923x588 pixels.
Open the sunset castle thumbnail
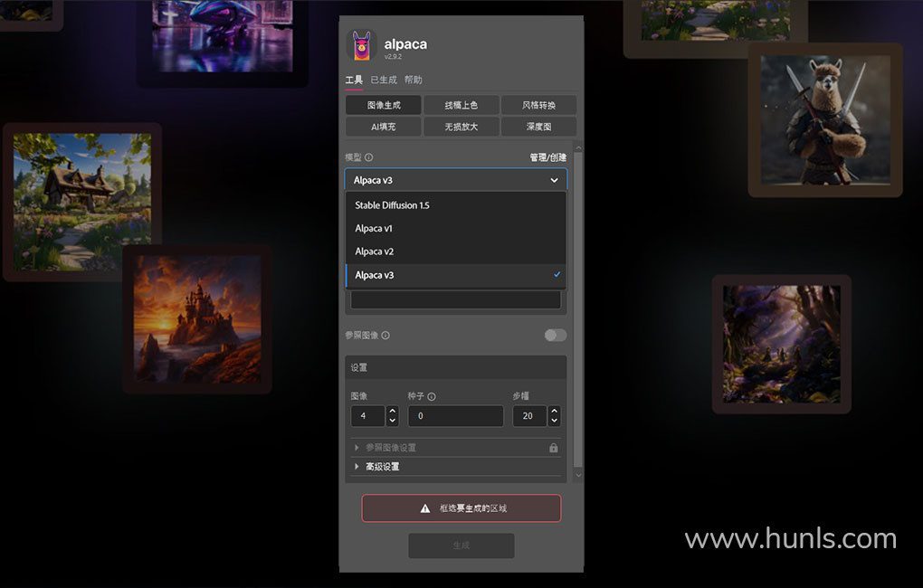[197, 319]
